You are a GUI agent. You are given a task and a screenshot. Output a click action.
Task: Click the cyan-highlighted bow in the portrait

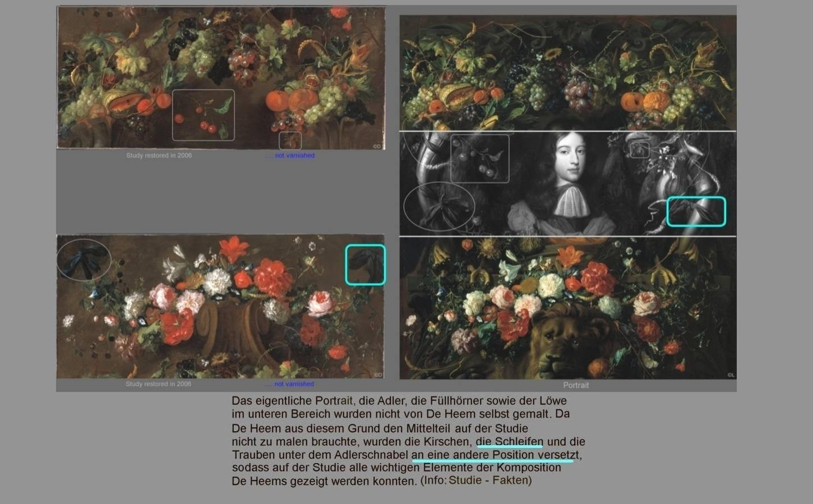696,211
